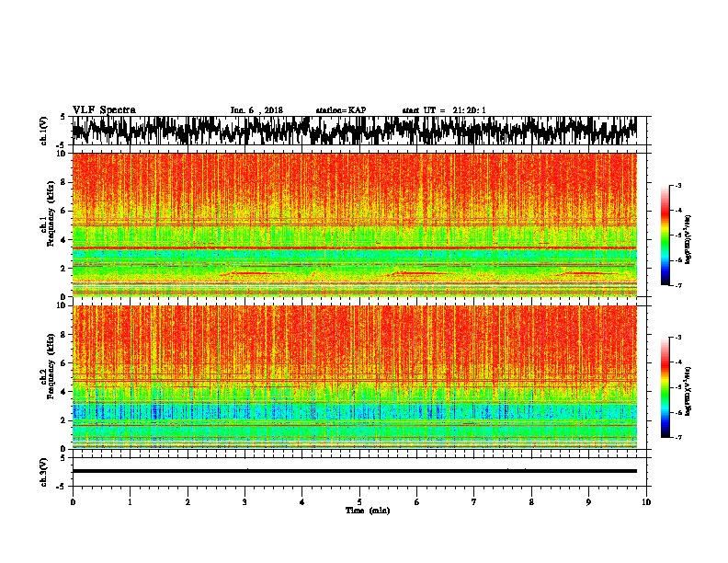Screen dimensions: 728x563
Task: Click the "VLF Spectra" title text
Action: pos(104,110)
